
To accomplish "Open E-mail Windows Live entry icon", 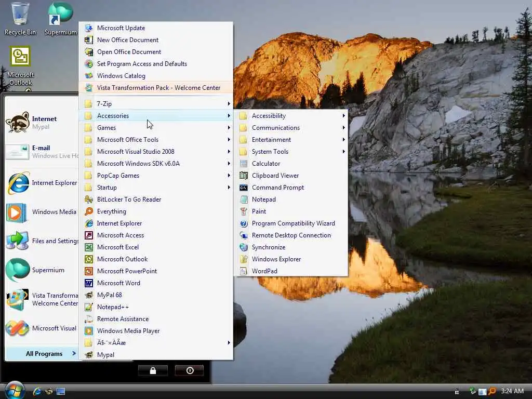I will (17, 152).
